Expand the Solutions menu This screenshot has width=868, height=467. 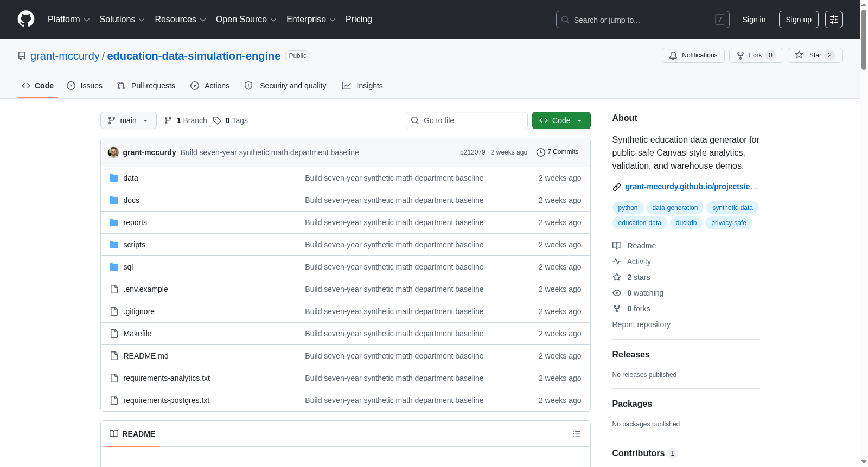pyautogui.click(x=122, y=20)
